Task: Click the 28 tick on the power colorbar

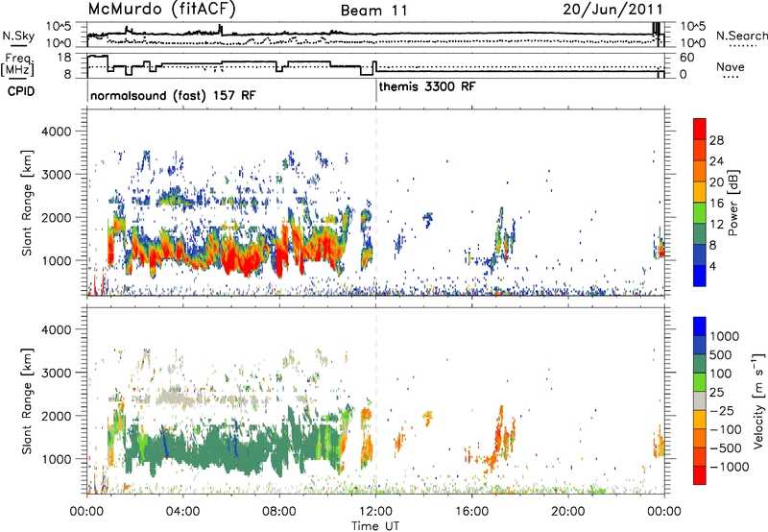Action: [x=716, y=140]
